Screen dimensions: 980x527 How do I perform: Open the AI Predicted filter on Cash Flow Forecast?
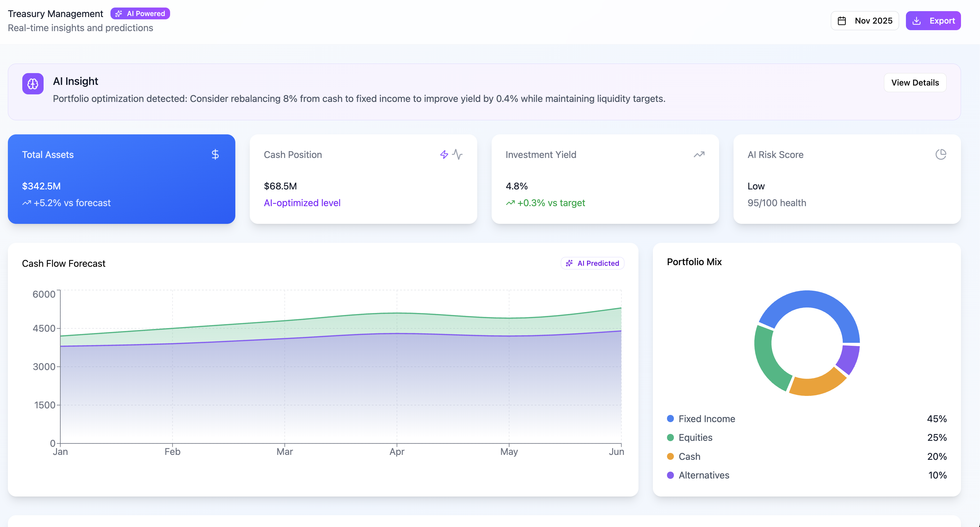[x=592, y=263]
